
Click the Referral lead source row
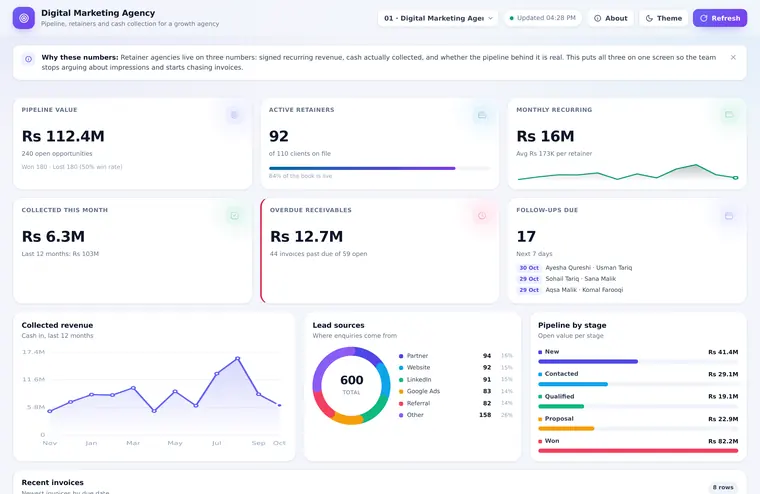(x=456, y=403)
